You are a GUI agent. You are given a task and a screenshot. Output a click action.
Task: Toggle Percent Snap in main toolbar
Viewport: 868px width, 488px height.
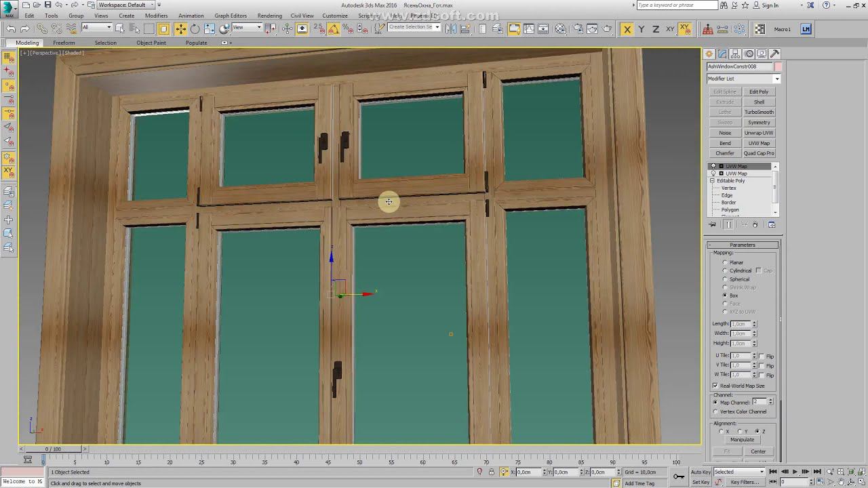348,29
